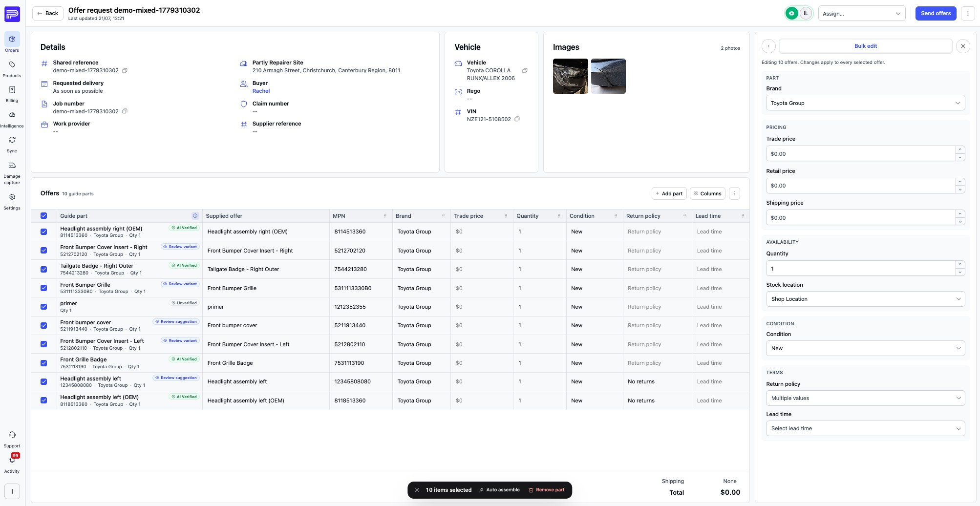
Task: Open Intelligence from the sidebar
Action: [x=12, y=119]
